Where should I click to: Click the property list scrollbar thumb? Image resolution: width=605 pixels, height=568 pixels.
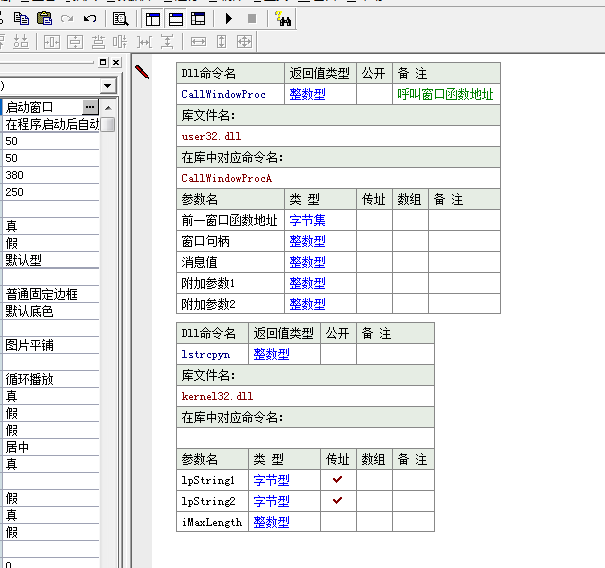108,125
